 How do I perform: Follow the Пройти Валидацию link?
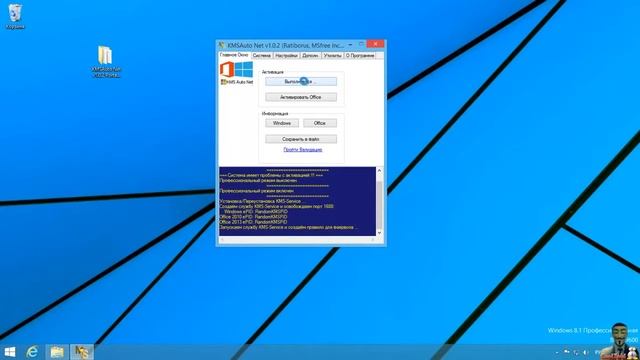[303, 150]
